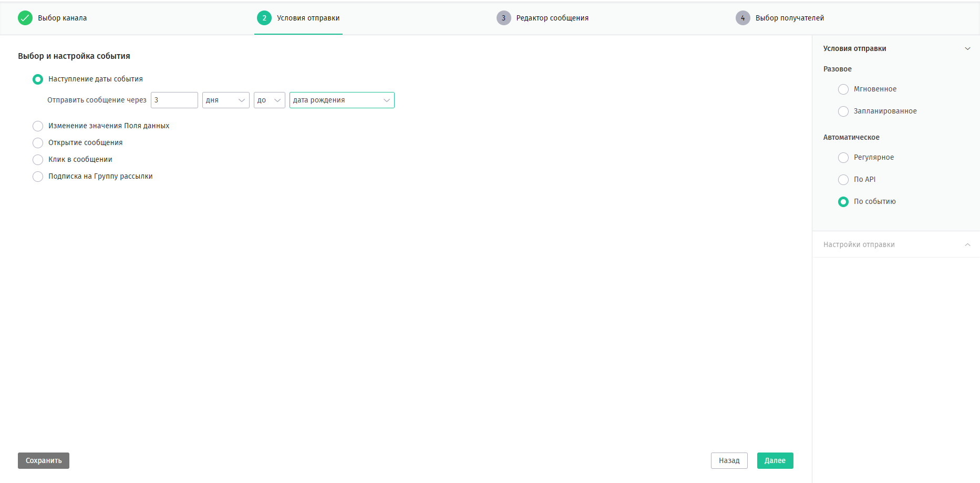980x483 pixels.
Task: Expand the Настройки отправки panel
Action: click(967, 244)
